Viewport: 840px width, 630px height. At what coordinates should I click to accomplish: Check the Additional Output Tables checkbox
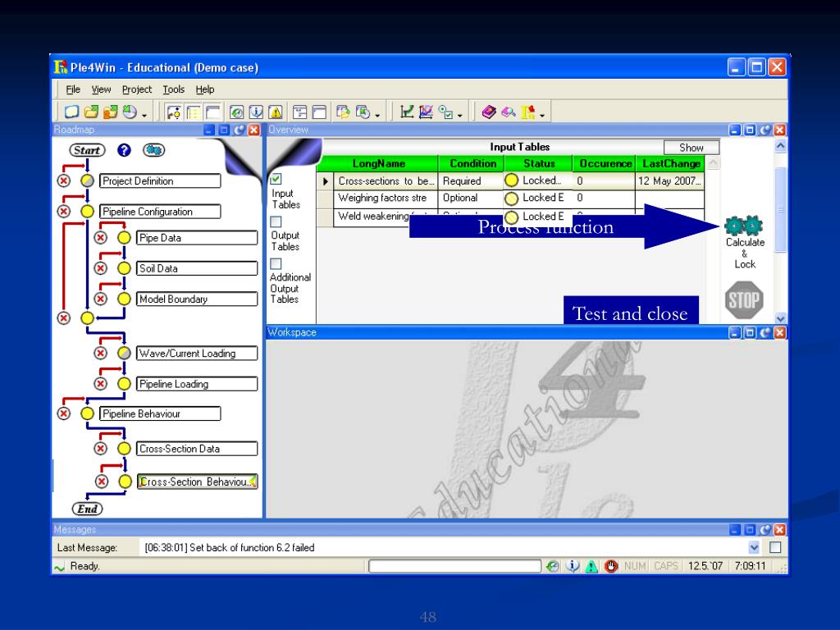(x=276, y=263)
